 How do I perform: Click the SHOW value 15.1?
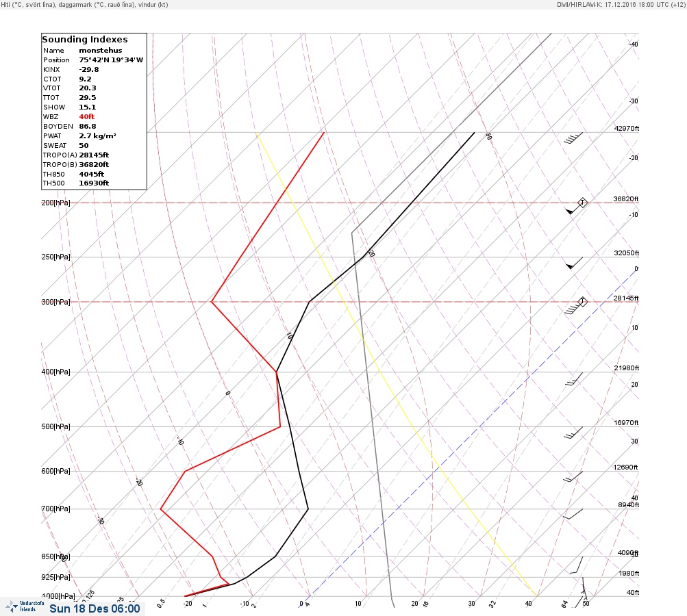(x=87, y=107)
